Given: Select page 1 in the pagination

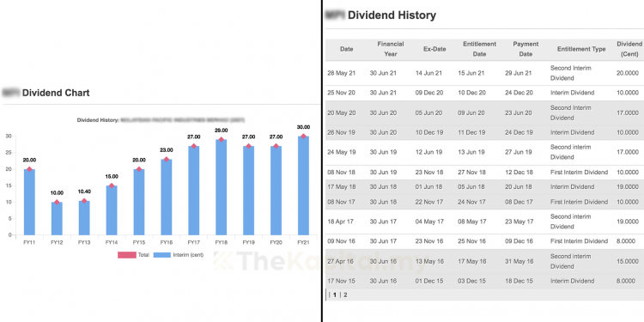Looking at the screenshot, I should [x=335, y=295].
